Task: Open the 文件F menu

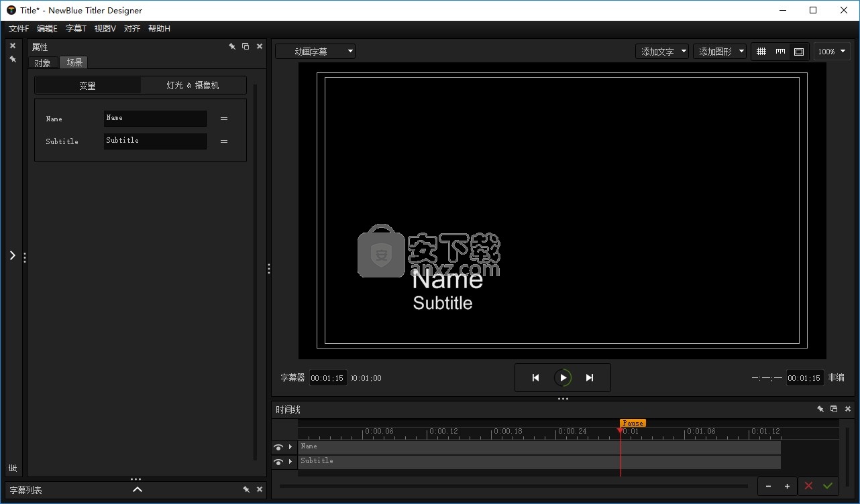Action: point(19,29)
